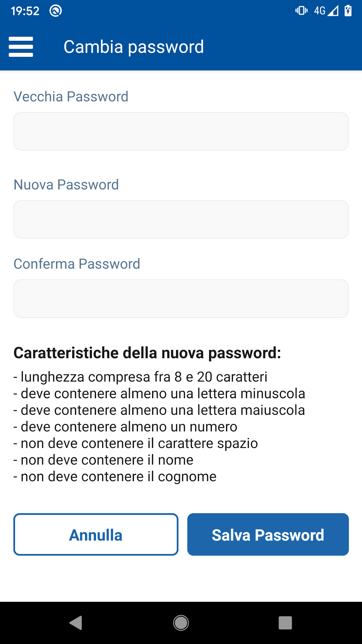This screenshot has width=362, height=644.
Task: Click the Salva Password button
Action: [268, 534]
